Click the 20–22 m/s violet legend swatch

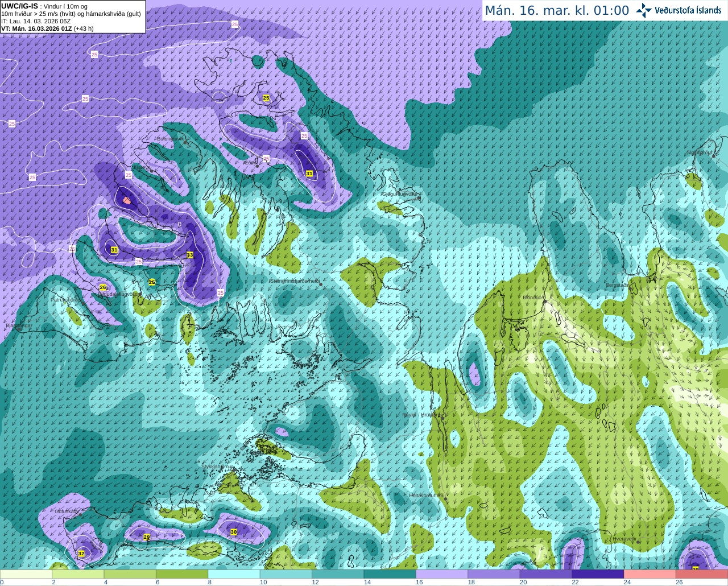tap(546, 574)
